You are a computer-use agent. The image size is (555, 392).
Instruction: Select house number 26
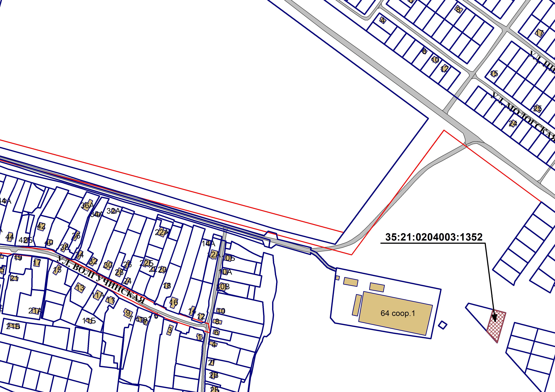(x=127, y=265)
